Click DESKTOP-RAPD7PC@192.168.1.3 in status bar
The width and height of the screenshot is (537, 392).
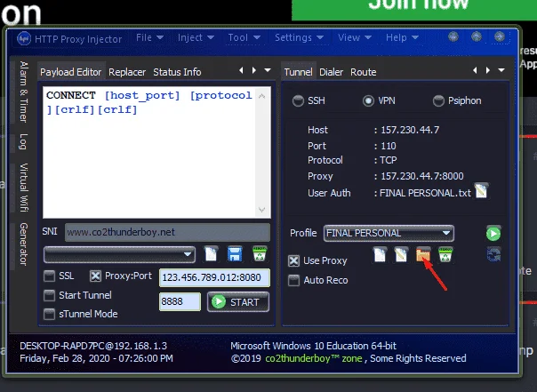tap(93, 346)
